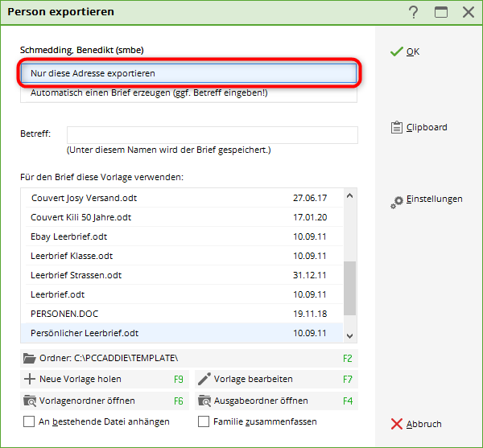The image size is (483, 448).
Task: Open Einstellungen via the gear icon
Action: (396, 201)
